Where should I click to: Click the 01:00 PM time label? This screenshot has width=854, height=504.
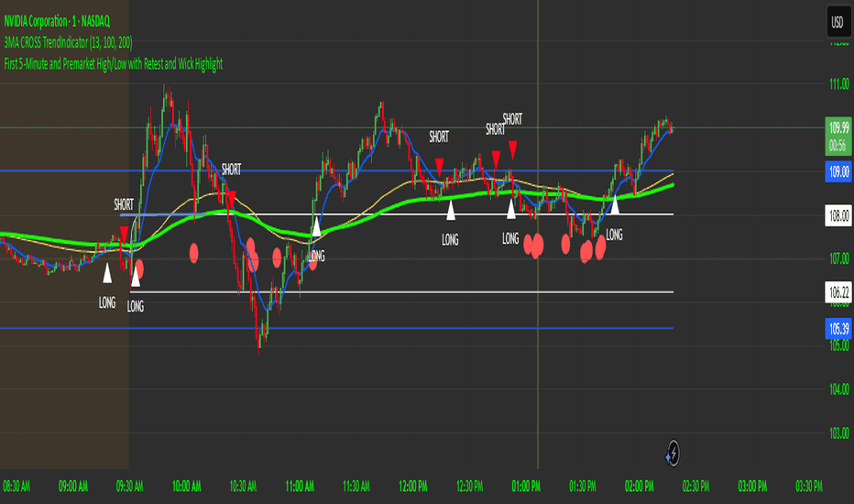pyautogui.click(x=526, y=486)
